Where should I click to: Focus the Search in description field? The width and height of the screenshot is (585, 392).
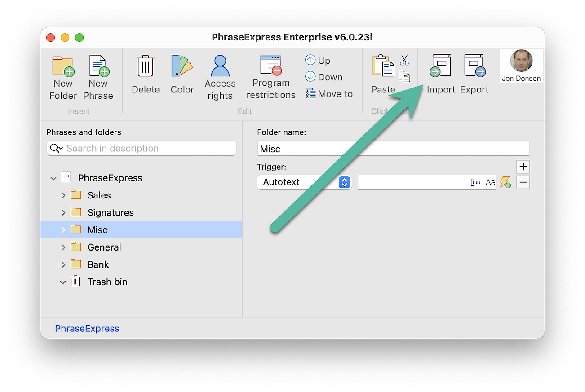[142, 148]
